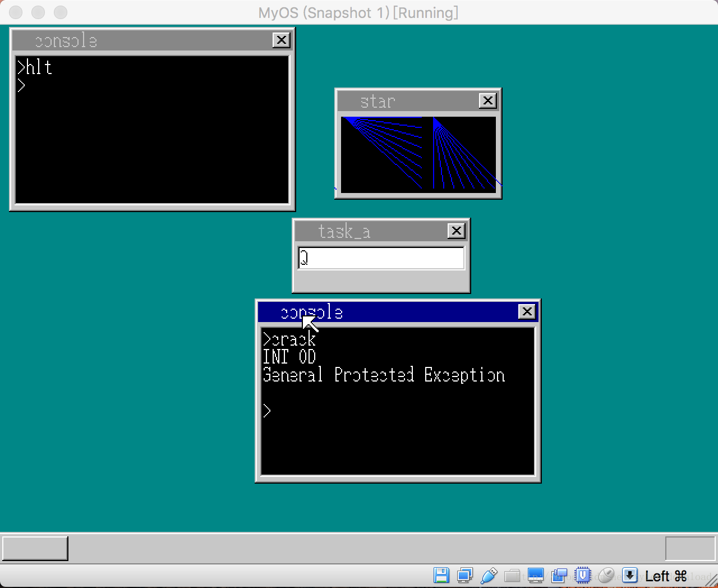Click the macOS minimize window button

click(38, 12)
